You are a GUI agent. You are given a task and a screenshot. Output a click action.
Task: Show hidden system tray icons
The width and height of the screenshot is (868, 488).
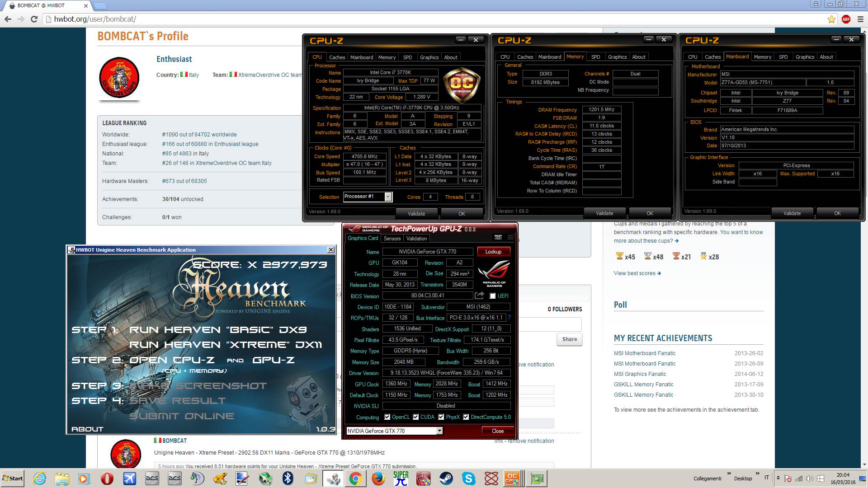[778, 478]
